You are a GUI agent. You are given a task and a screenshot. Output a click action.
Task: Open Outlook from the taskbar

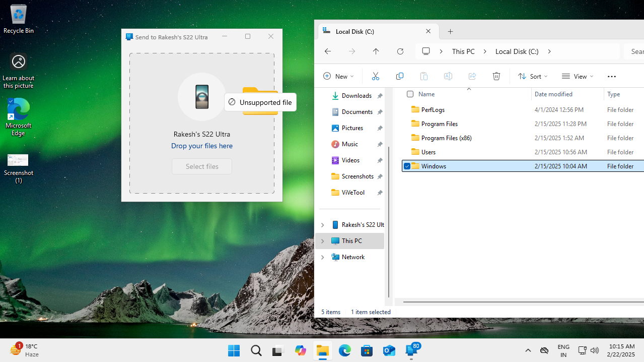[389, 350]
